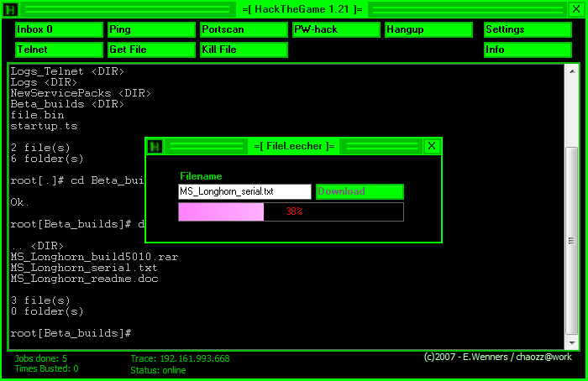Click the Filename input field
Screen dimensions: 588x381
point(244,191)
